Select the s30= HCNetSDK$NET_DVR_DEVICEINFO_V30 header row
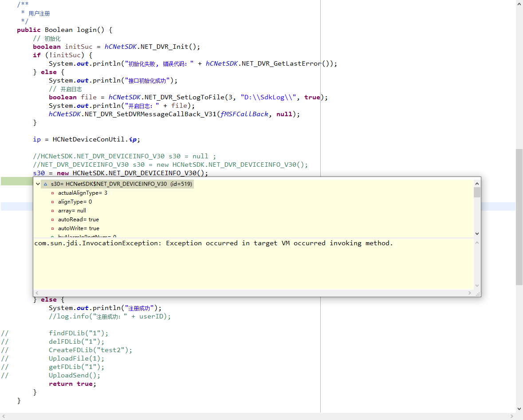523x420 pixels. (120, 183)
